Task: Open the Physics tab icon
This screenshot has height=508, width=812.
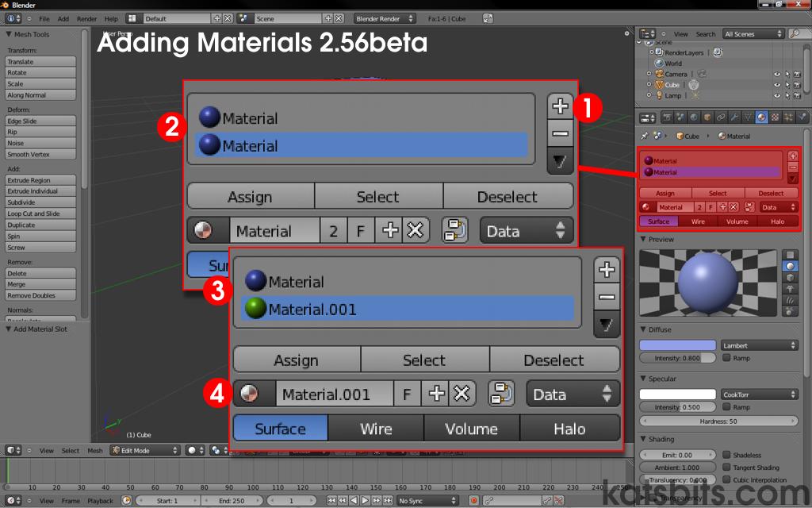Action: tap(802, 117)
